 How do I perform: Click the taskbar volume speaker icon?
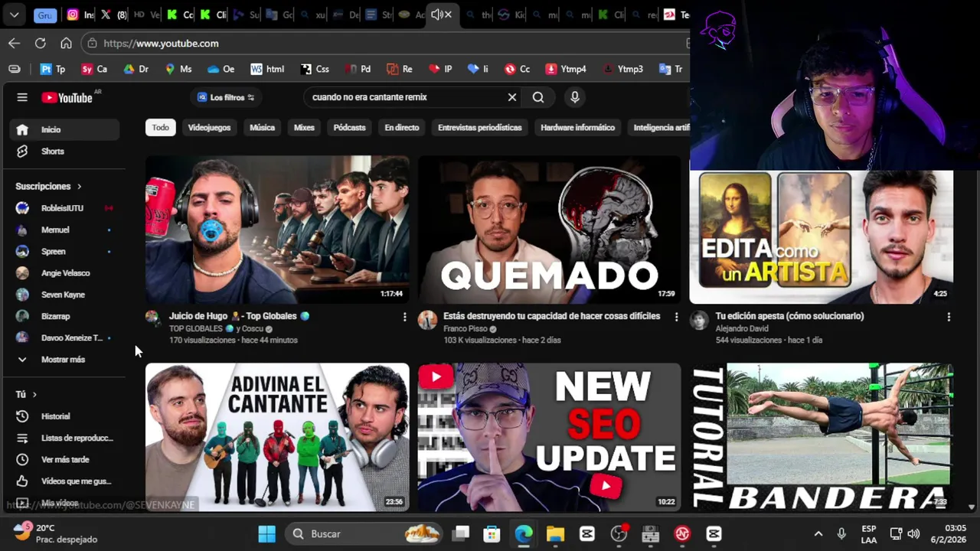[913, 533]
